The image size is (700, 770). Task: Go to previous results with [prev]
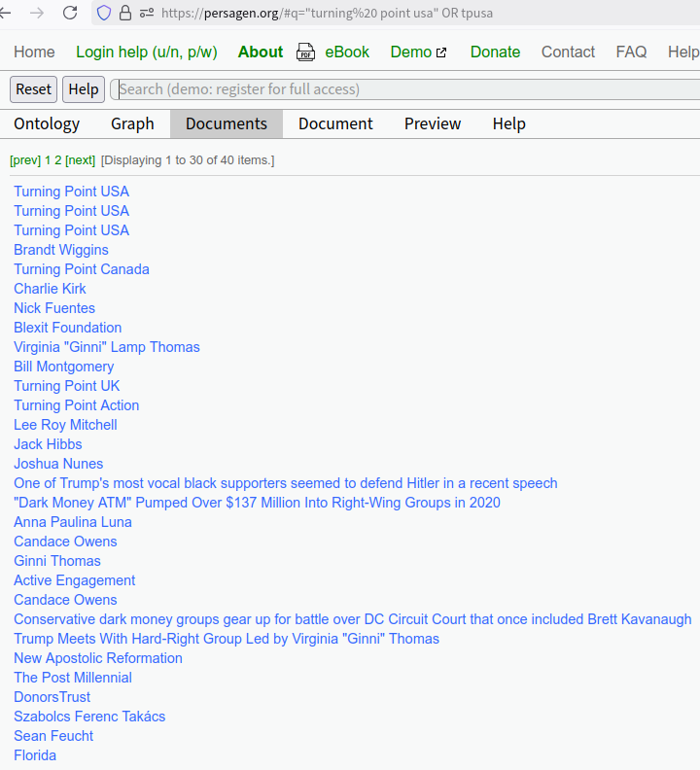[x=25, y=160]
